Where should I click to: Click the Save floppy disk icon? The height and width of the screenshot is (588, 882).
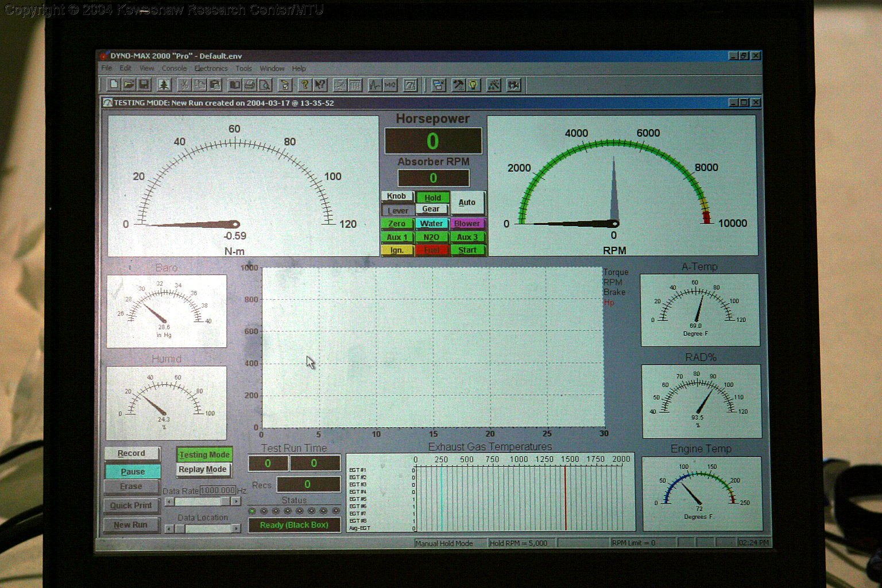click(x=144, y=85)
